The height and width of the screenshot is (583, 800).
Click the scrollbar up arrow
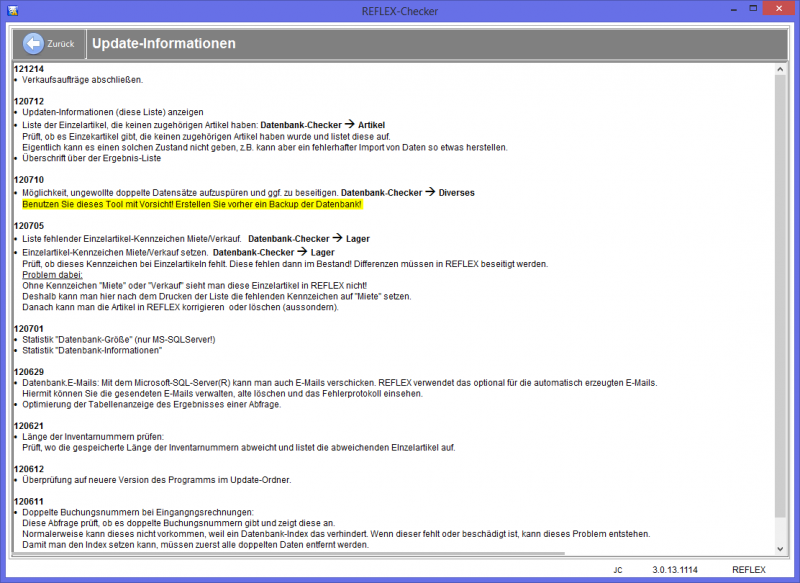click(781, 68)
